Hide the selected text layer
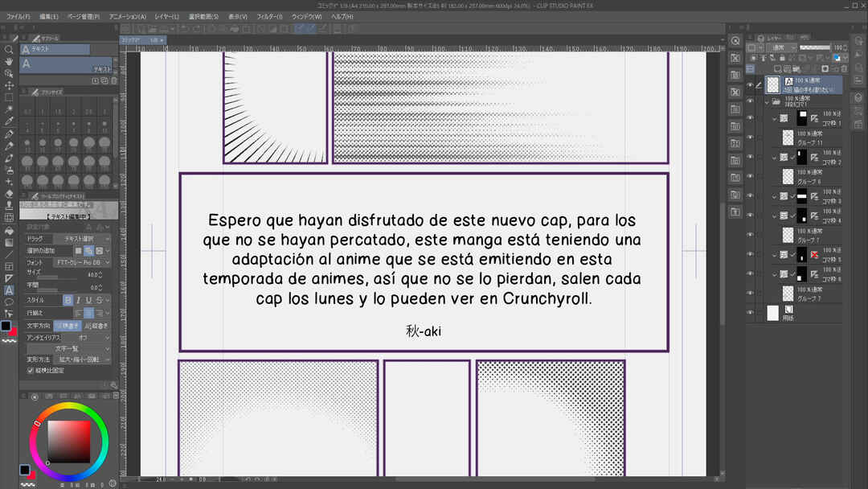 [750, 84]
